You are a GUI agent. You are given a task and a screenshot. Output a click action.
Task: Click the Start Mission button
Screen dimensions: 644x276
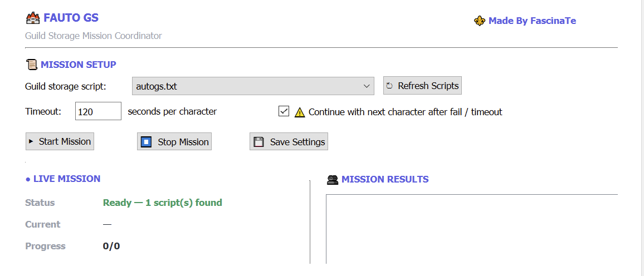60,141
